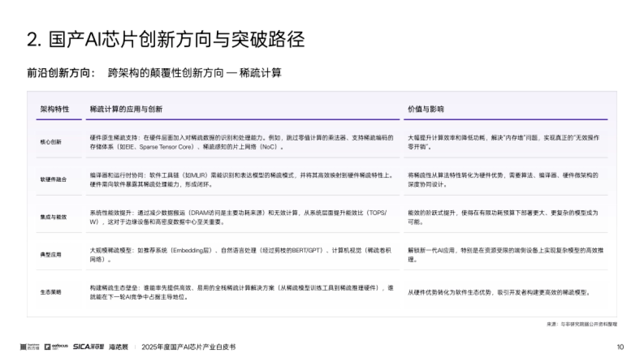Toggle the 集成与能效 row highlight
This screenshot has width=644, height=362.
click(x=51, y=217)
